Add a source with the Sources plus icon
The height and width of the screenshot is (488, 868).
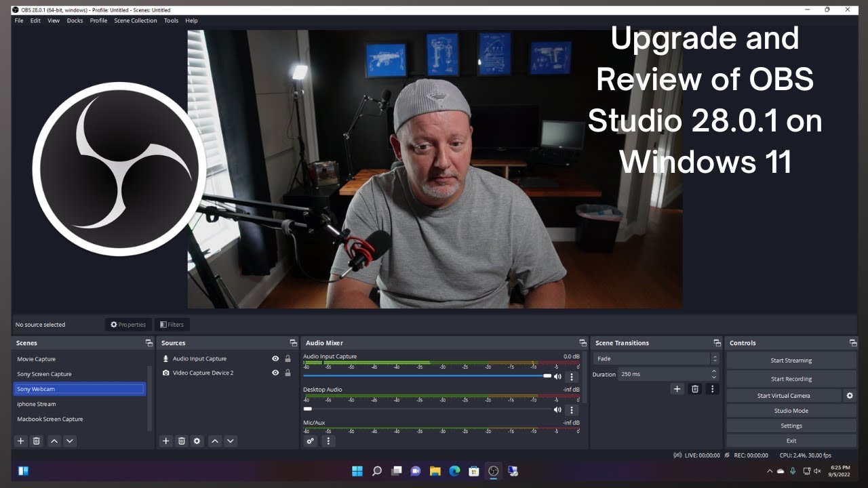[x=166, y=441]
